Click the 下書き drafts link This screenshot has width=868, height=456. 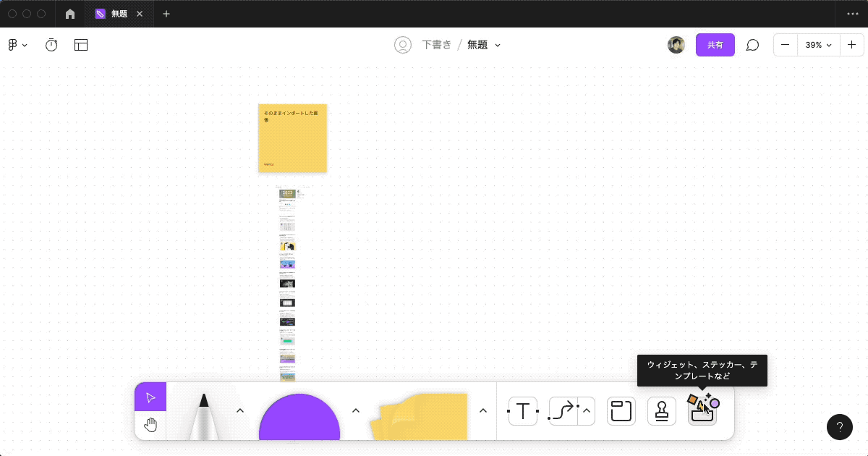click(437, 45)
